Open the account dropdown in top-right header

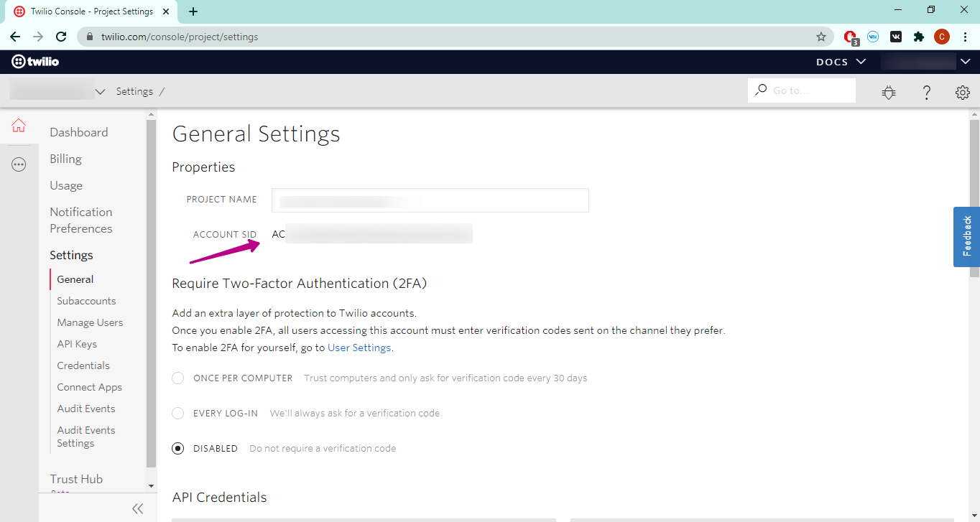tap(926, 62)
